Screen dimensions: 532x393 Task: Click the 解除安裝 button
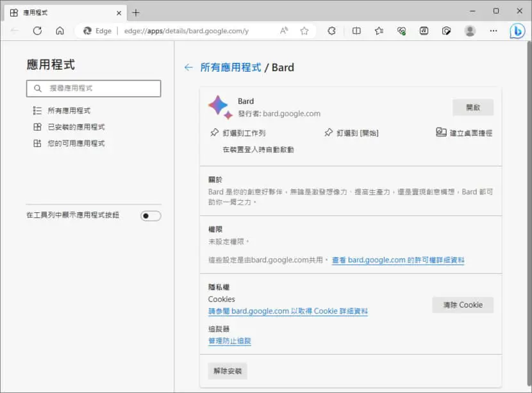click(228, 371)
